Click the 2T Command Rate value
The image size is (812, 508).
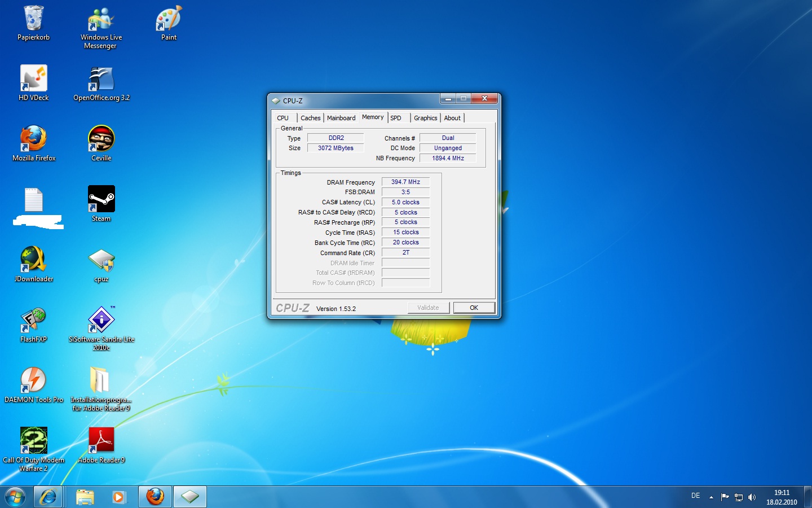405,252
